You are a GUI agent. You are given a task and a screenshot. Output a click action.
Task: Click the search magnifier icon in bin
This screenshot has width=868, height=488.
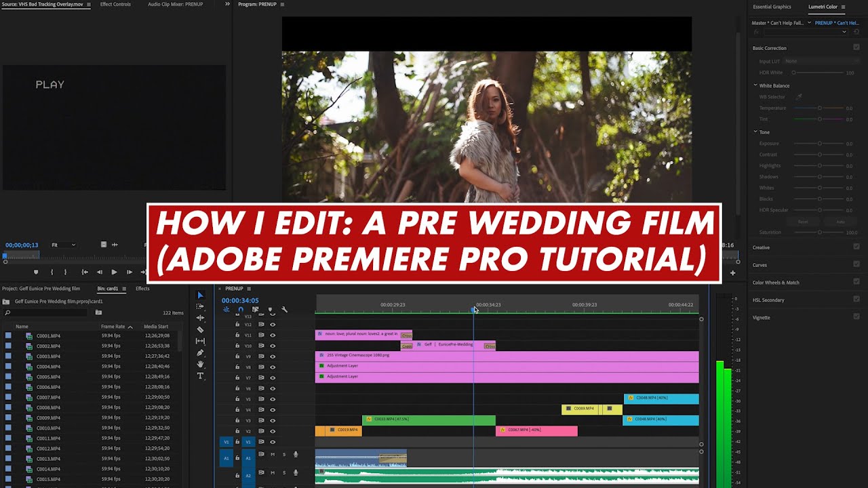coord(7,312)
